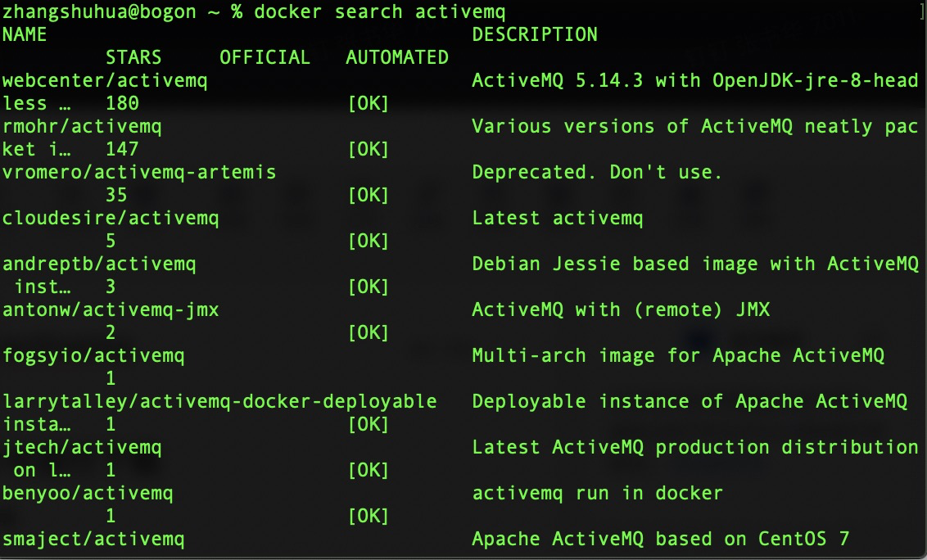Image resolution: width=927 pixels, height=560 pixels.
Task: Click the [OK] in the benyoo/activemq row
Action: (369, 517)
